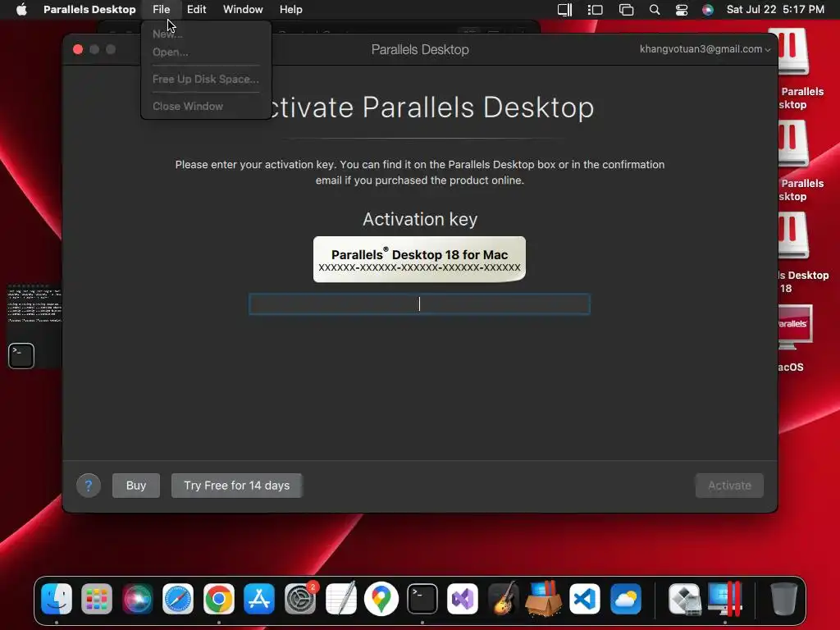
Task: Open the cloud weather app in Dock
Action: 625,598
